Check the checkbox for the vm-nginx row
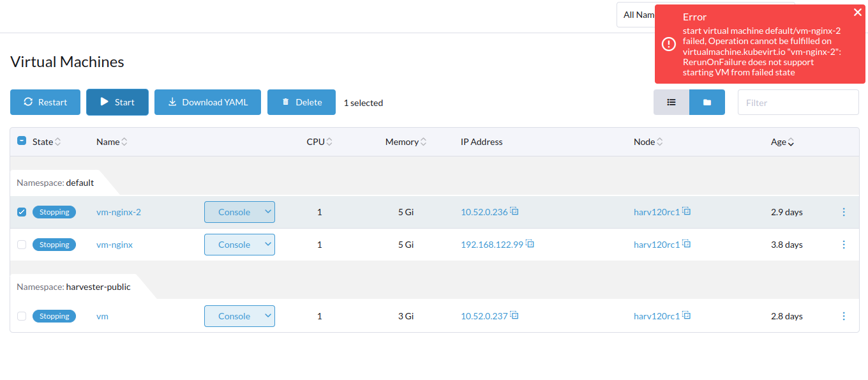868x380 pixels. click(x=21, y=244)
